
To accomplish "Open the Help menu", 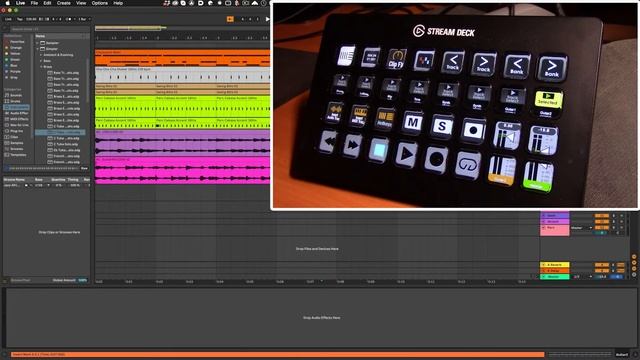I will [118, 3].
